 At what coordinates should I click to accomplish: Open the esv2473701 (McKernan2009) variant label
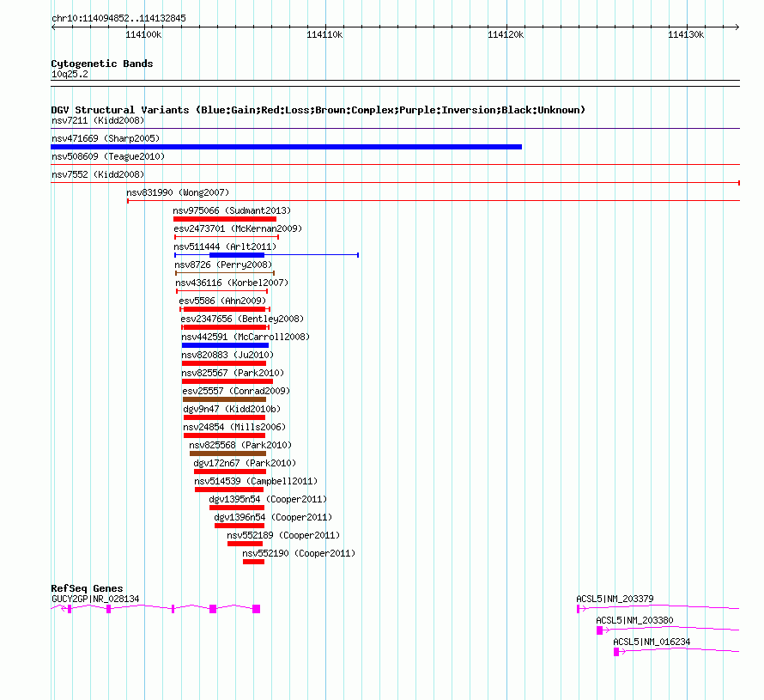238,228
